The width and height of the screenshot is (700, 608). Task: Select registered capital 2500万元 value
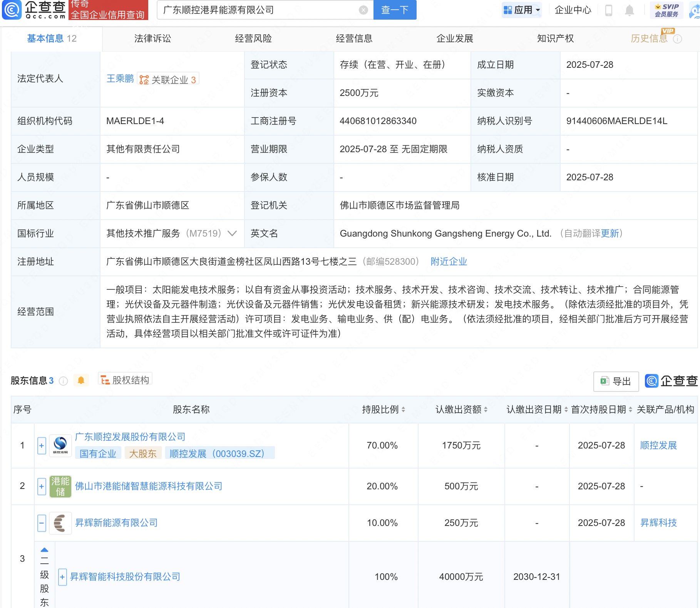(359, 93)
